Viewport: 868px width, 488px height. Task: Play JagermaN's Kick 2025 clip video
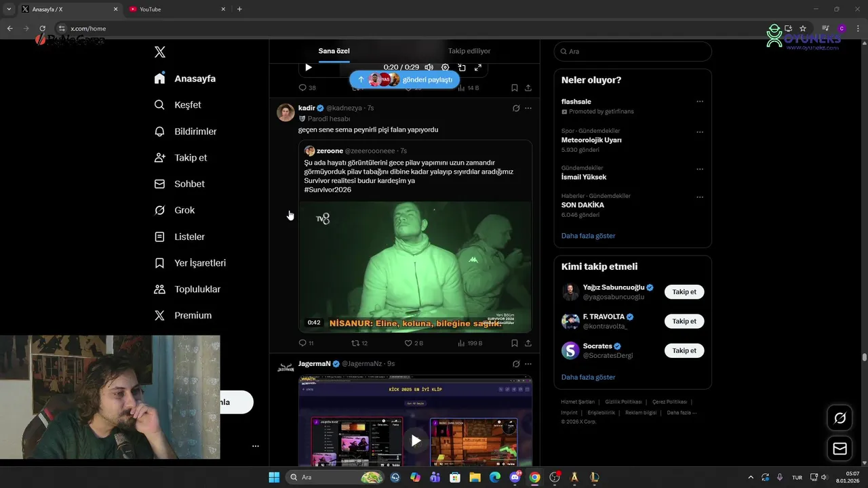click(x=416, y=441)
